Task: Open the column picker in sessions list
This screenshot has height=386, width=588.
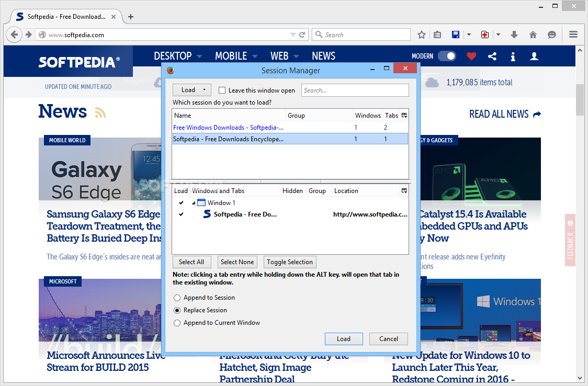Action: coord(404,116)
